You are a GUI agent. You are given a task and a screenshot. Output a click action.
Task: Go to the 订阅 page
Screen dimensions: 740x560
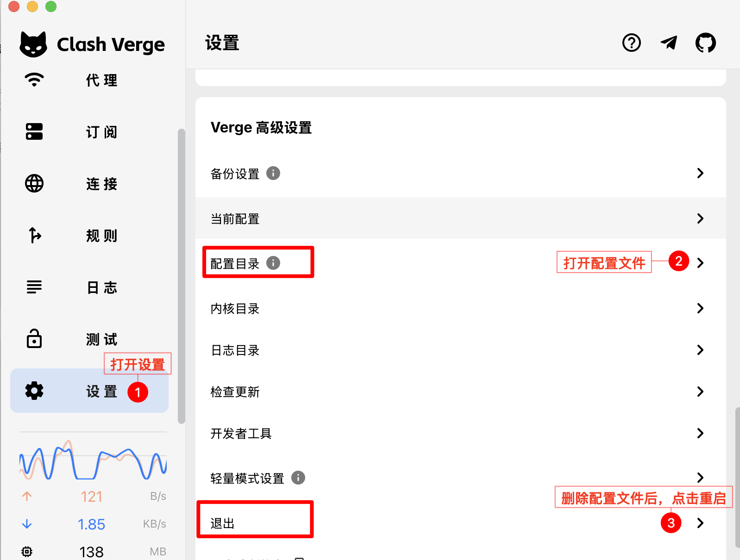[x=89, y=131]
